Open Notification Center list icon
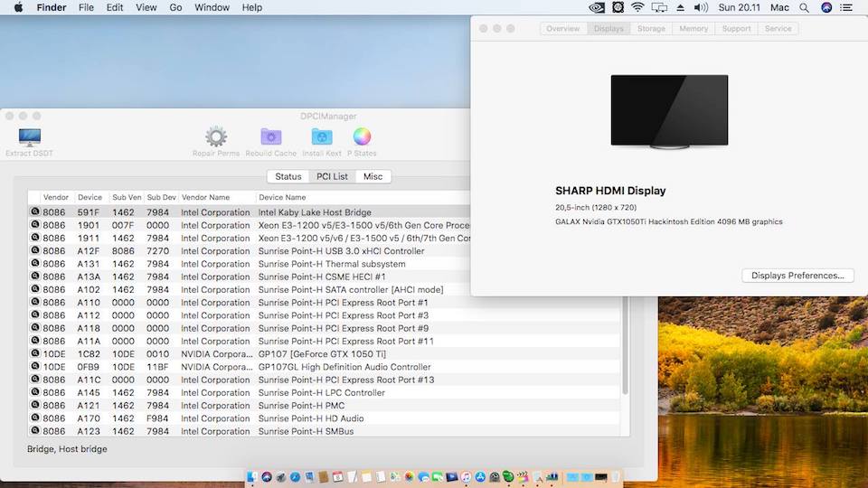The image size is (868, 488). point(846,7)
